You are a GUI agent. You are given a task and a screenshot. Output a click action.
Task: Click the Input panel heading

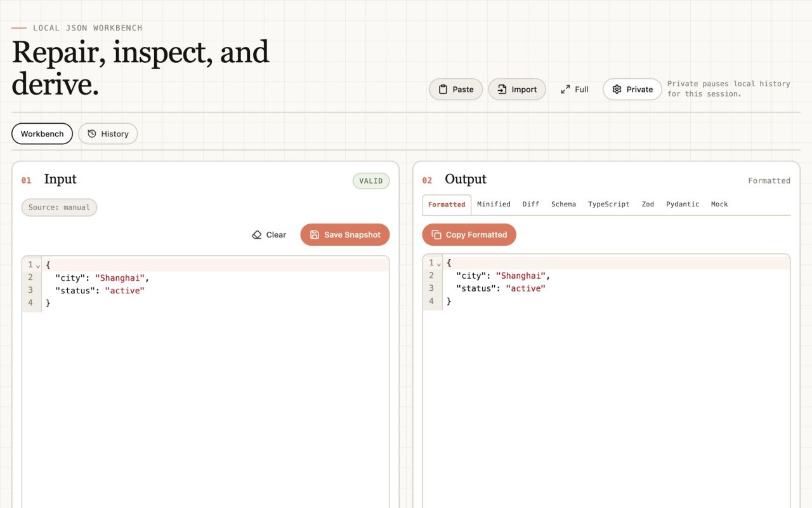coord(60,179)
